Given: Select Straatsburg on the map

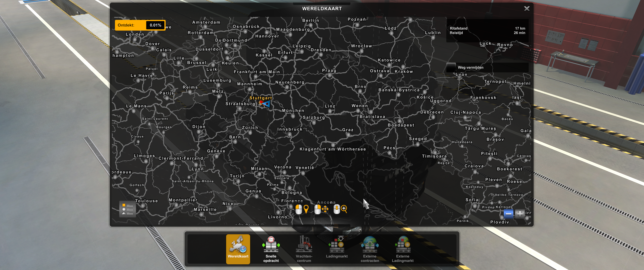Looking at the screenshot, I should point(240,104).
